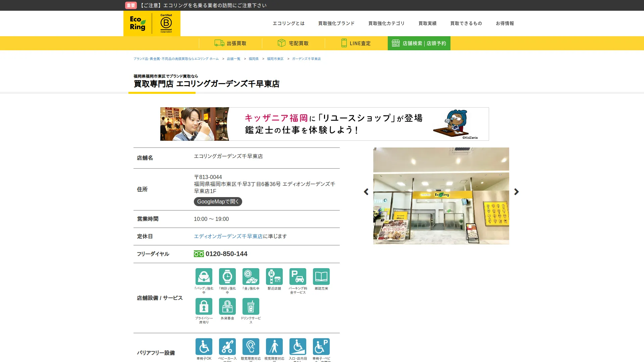
Task: Open the 買取強化カテゴリ menu
Action: coord(386,23)
